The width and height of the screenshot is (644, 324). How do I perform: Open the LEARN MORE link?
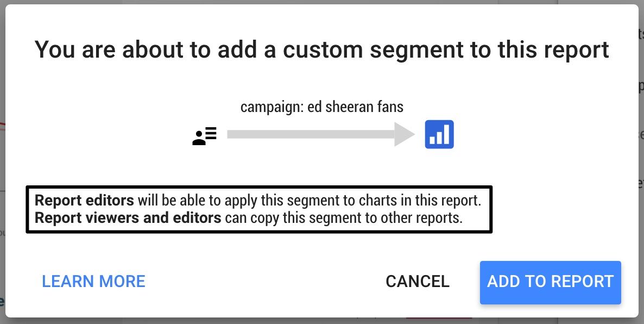click(x=93, y=282)
